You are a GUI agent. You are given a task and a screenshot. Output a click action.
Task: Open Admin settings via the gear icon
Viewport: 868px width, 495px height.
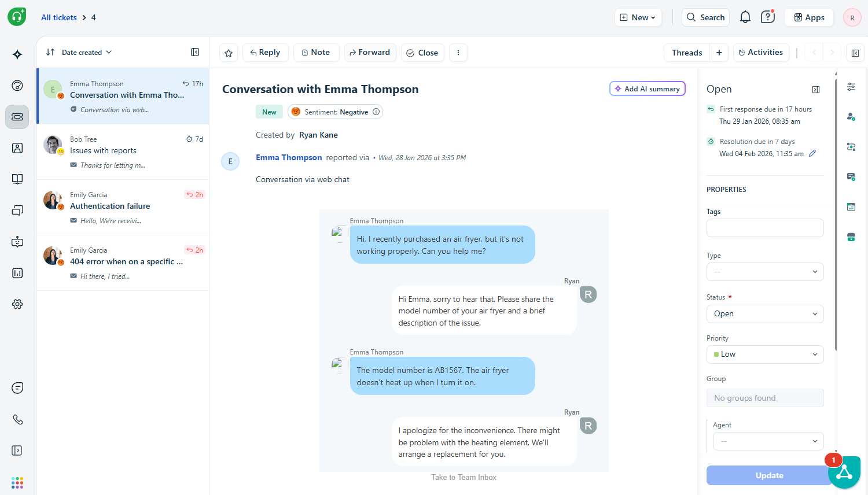[x=17, y=304]
